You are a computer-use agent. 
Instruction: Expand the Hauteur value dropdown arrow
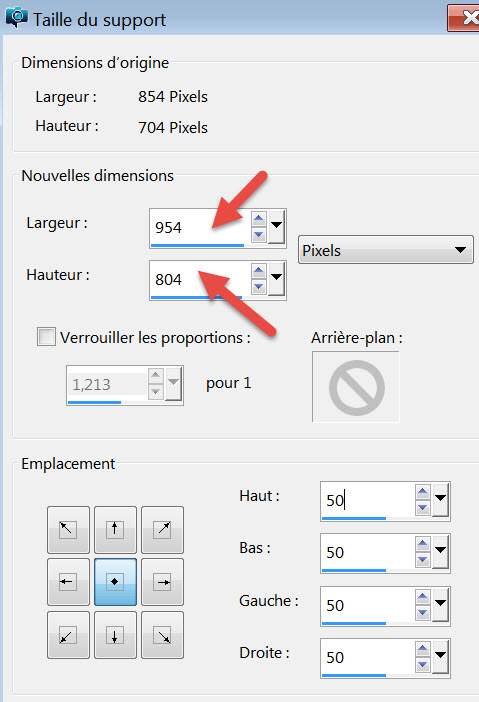coord(277,279)
